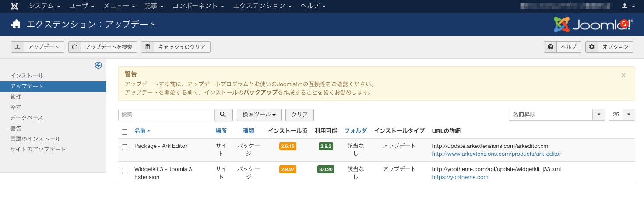
Task: Click the question mark help icon
Action: point(550,47)
